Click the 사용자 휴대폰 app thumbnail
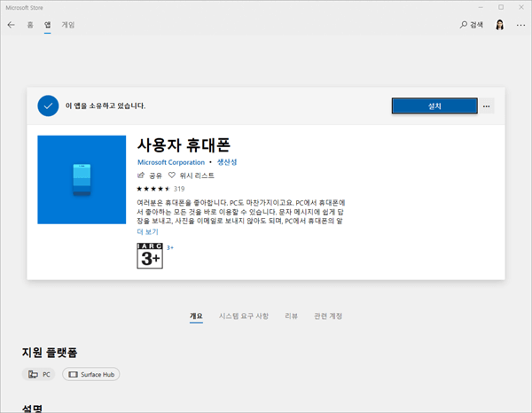Screen dimensions: 532x413 (82, 180)
